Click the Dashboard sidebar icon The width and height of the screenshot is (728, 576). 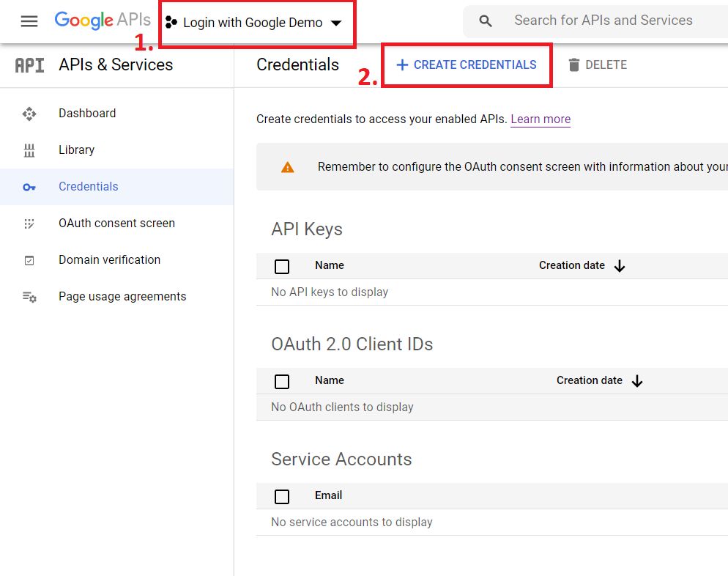pyautogui.click(x=29, y=114)
